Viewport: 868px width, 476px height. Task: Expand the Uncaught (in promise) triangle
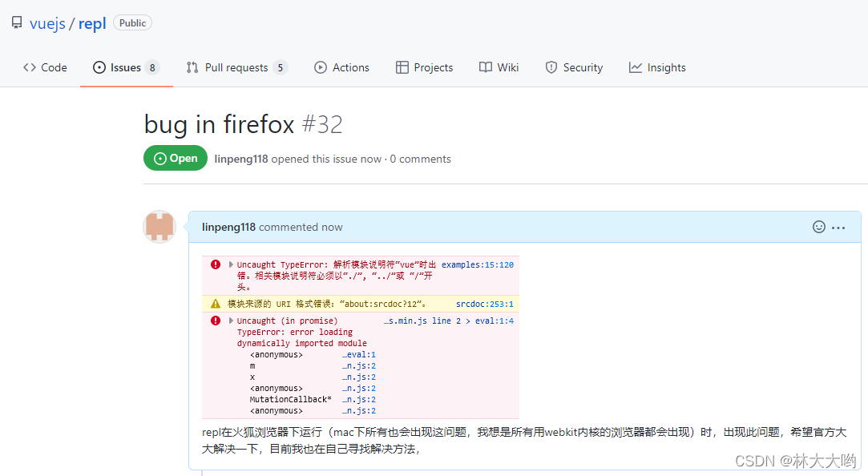(231, 321)
